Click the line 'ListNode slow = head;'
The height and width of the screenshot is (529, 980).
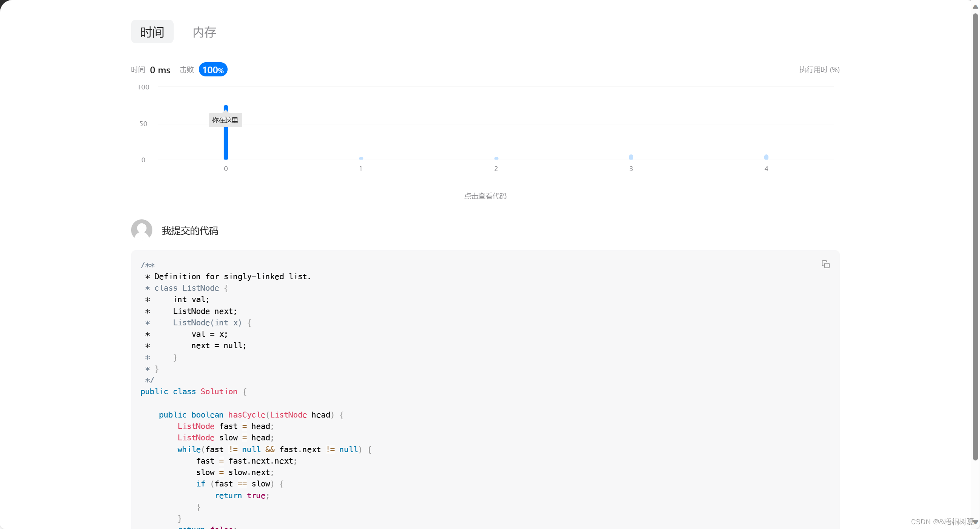[226, 438]
